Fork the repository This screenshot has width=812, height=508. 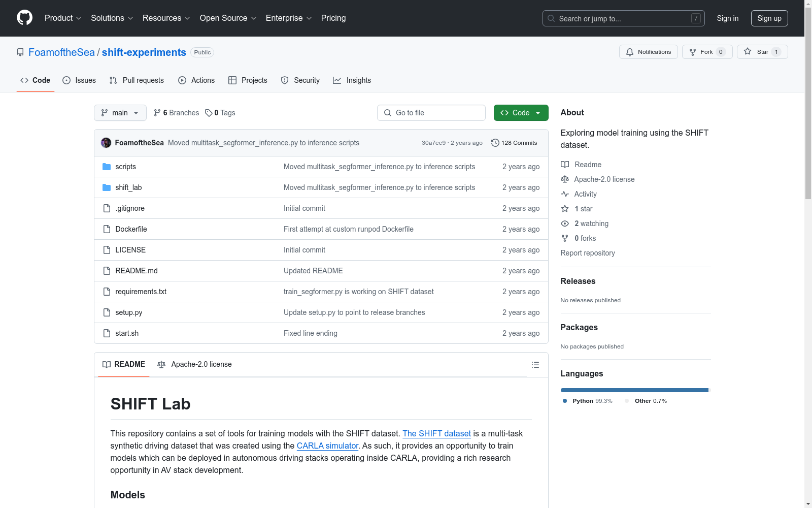coord(706,52)
